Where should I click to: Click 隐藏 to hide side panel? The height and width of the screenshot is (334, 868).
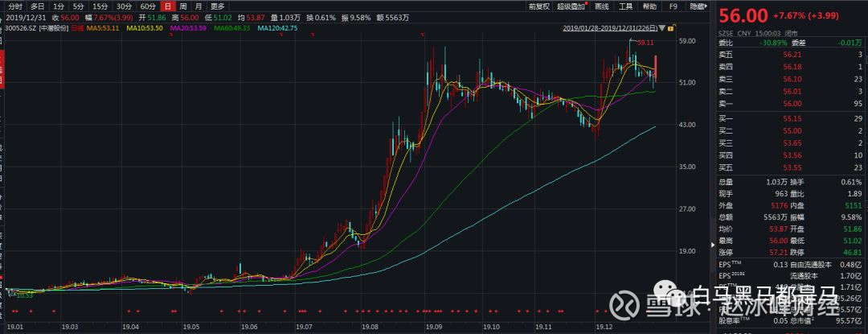(698, 6)
